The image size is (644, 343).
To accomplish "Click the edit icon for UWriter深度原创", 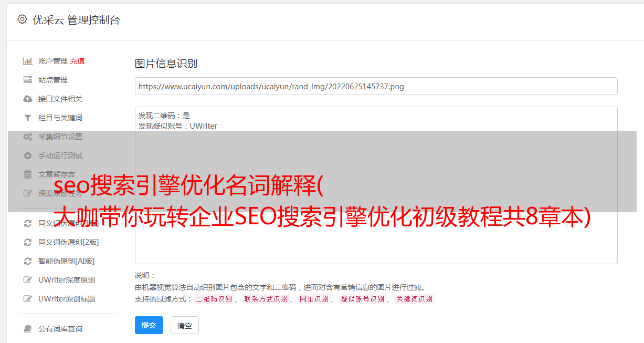I will point(28,280).
